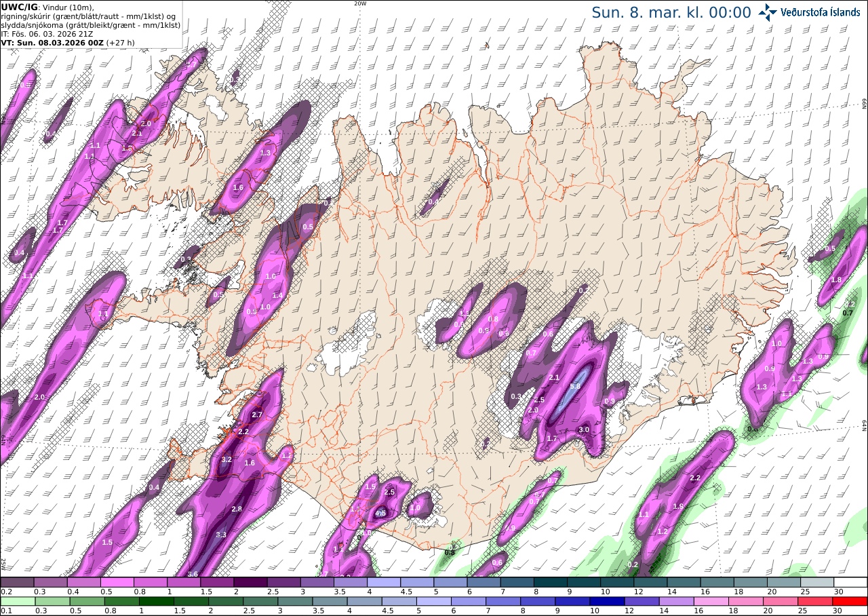
Task: Click the pink 0.5–0.8 swatch in the snow legend
Action: (117, 582)
